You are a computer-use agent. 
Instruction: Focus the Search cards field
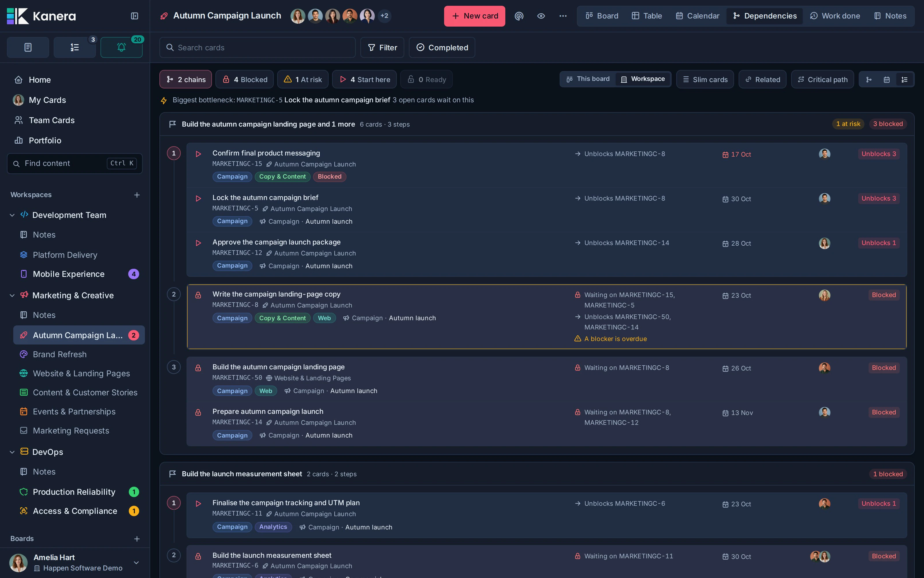[x=257, y=47]
